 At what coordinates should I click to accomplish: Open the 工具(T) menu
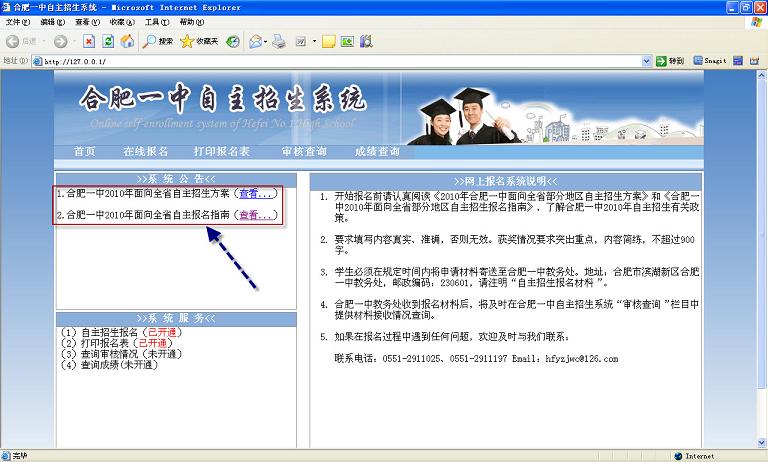(156, 21)
